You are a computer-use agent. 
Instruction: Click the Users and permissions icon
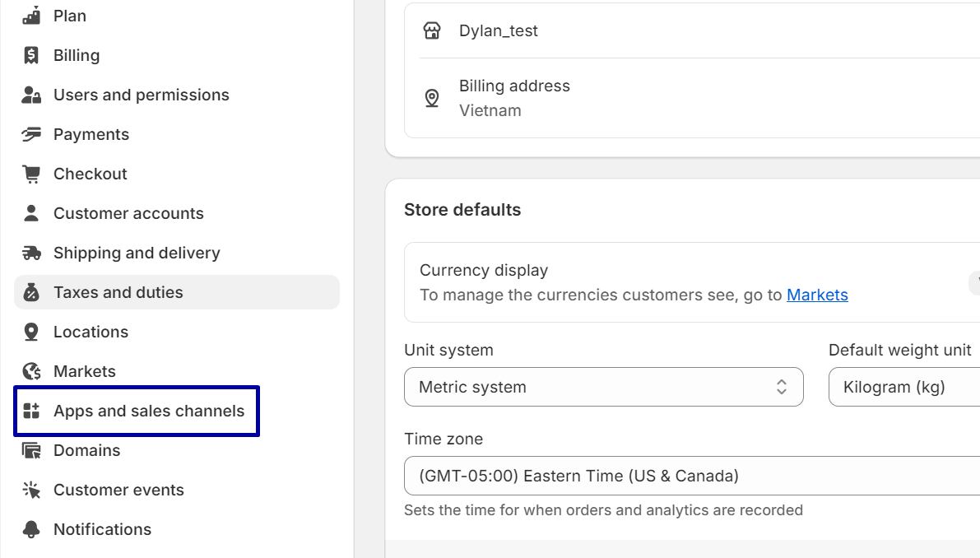click(31, 95)
